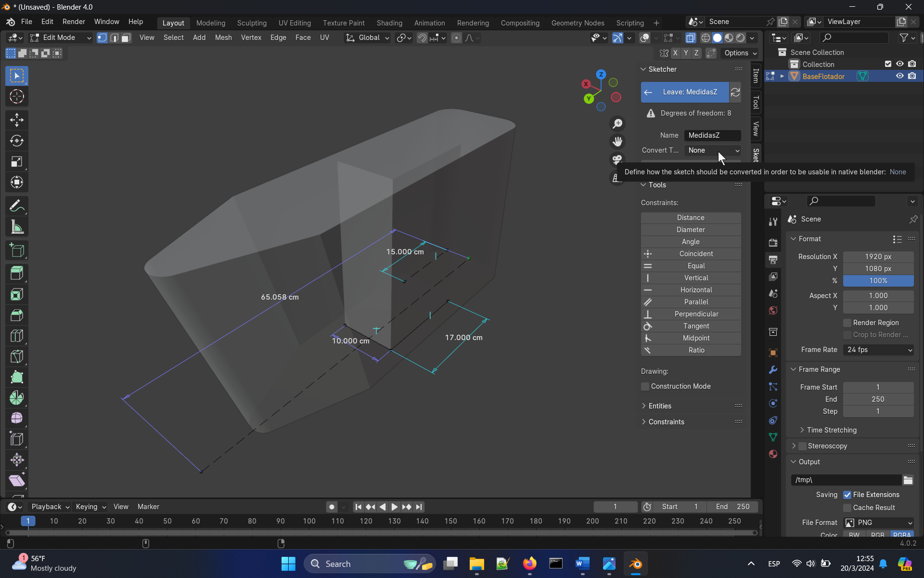Open the Edit Mode dropdown
The image size is (924, 578).
[61, 38]
